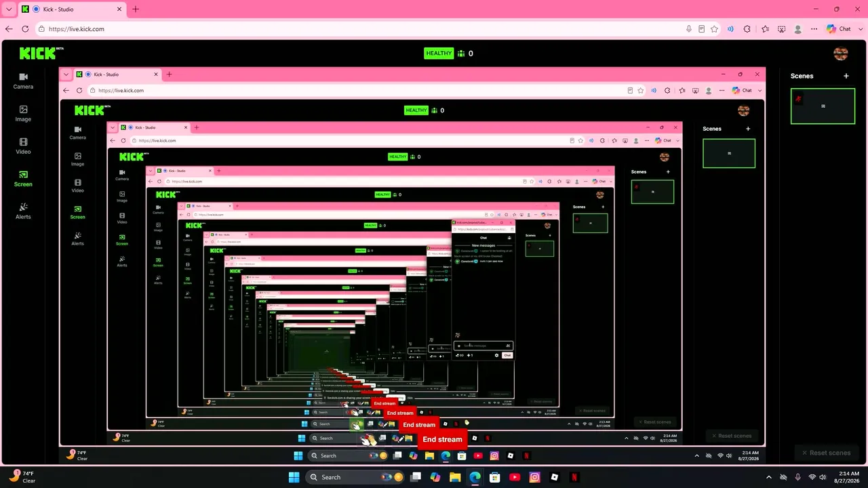This screenshot has height=488, width=868.
Task: Add an Image source from the sidebar
Action: [x=23, y=113]
